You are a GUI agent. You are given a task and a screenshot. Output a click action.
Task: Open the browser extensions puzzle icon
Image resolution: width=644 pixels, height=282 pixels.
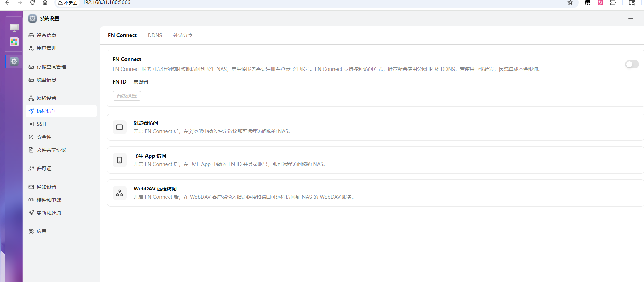click(613, 2)
